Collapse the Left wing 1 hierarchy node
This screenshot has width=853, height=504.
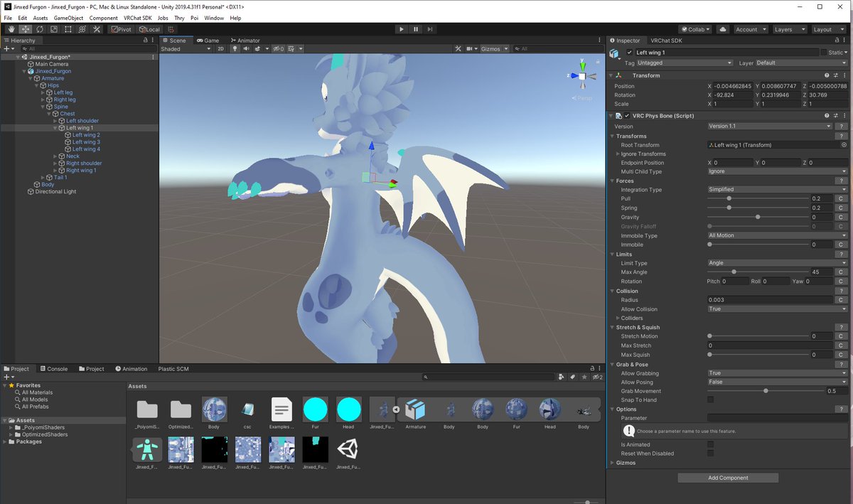point(55,128)
